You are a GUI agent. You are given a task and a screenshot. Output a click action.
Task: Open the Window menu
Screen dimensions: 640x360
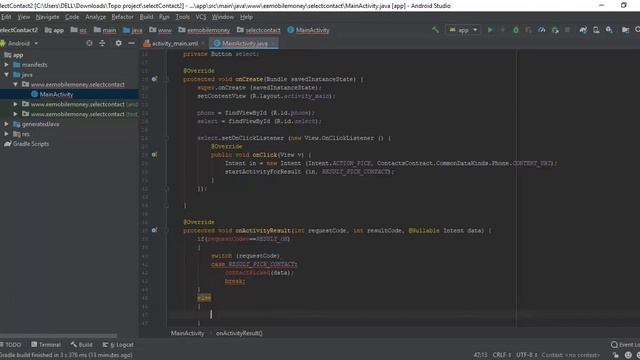pyautogui.click(x=223, y=17)
